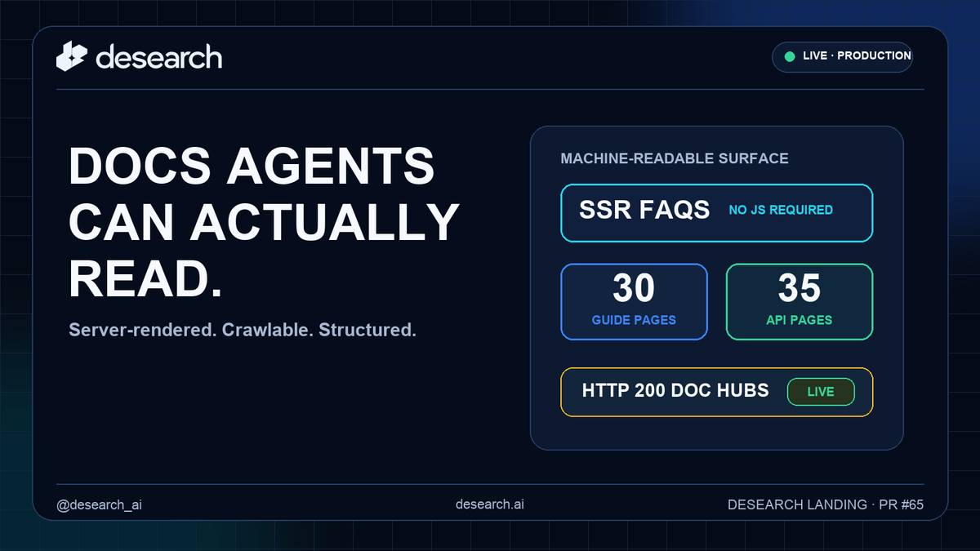The height and width of the screenshot is (551, 980).
Task: Click "DESEARCH LANDING · PR #65" footer text
Action: click(x=826, y=504)
